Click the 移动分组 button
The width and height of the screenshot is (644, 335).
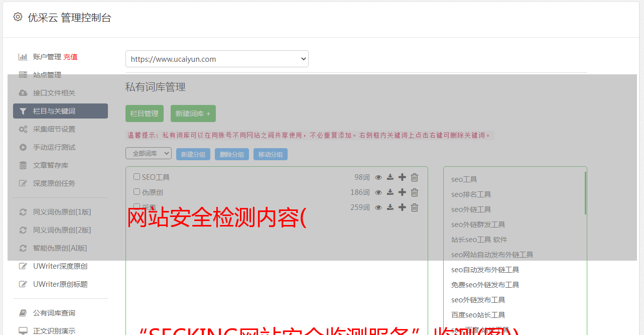(x=271, y=154)
